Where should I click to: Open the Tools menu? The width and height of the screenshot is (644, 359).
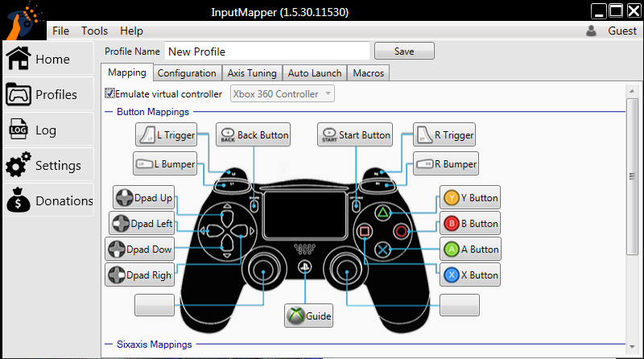pyautogui.click(x=94, y=31)
